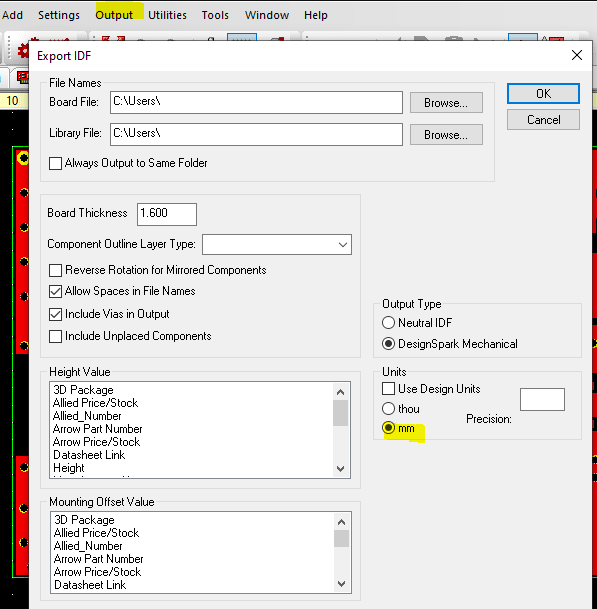The image size is (597, 609).
Task: Select 'Datasheet Link' in Mounting Offset list
Action: coord(90,585)
